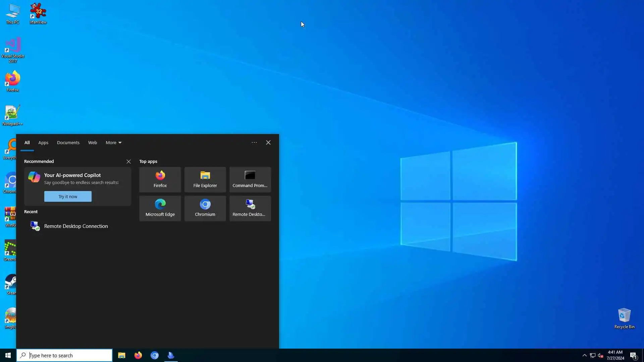Open Command Prompt tile
This screenshot has height=362, width=644.
pos(250,179)
